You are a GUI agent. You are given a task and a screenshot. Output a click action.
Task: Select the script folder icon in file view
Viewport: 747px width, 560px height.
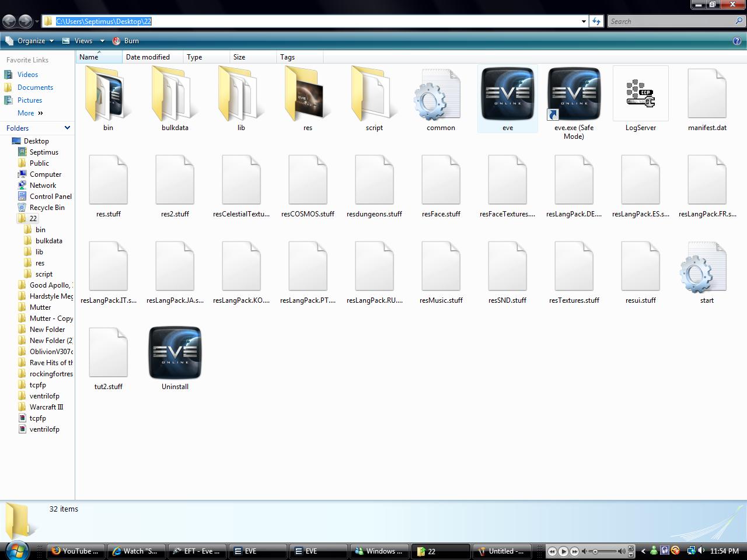click(x=374, y=94)
